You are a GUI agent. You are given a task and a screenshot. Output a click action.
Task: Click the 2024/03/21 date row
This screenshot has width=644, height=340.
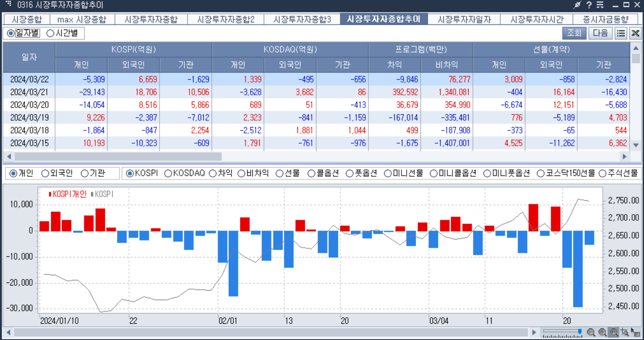pyautogui.click(x=317, y=92)
